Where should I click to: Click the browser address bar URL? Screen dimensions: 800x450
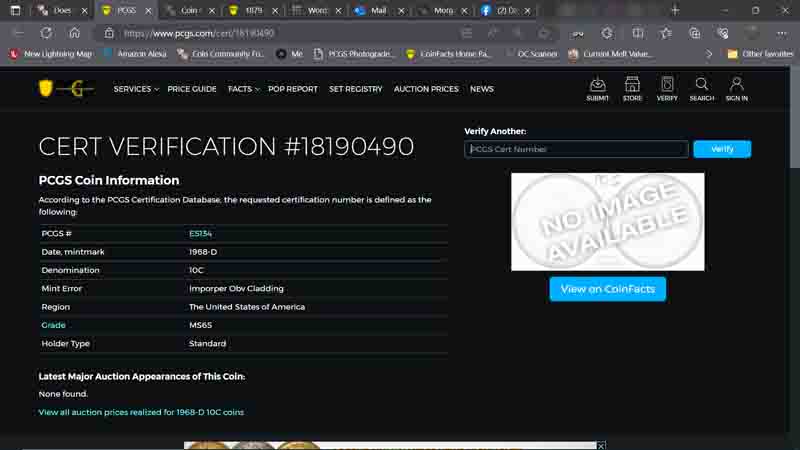(199, 33)
